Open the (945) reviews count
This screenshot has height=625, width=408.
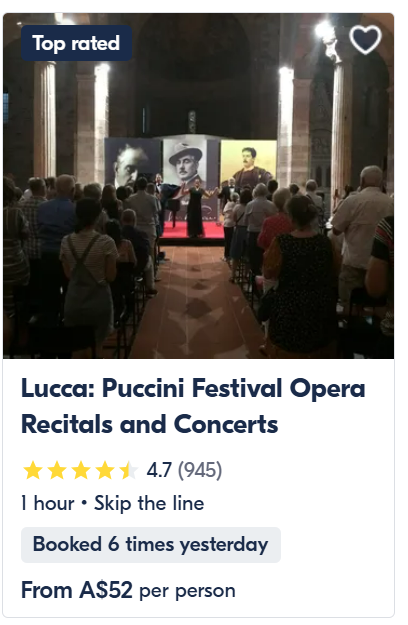click(x=200, y=470)
